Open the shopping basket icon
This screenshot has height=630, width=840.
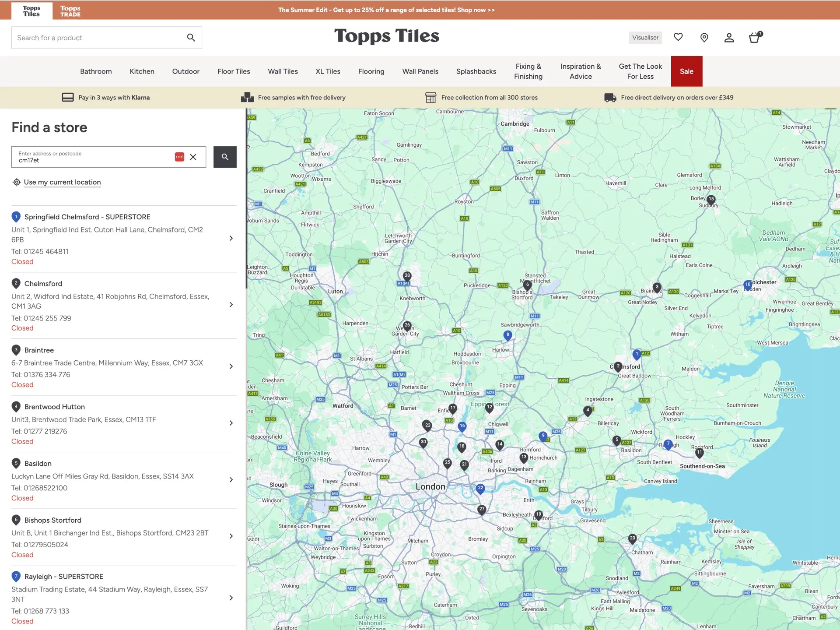[x=755, y=37]
